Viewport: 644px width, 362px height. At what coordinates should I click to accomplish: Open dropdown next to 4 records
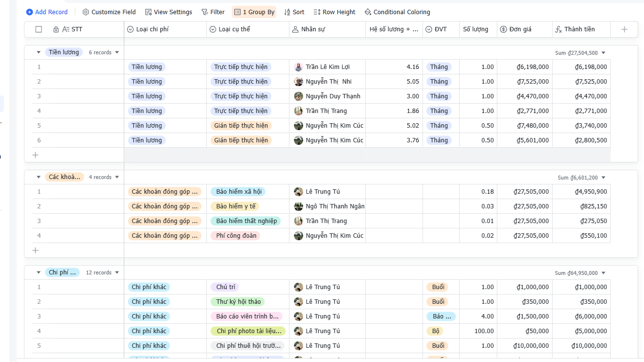point(117,177)
